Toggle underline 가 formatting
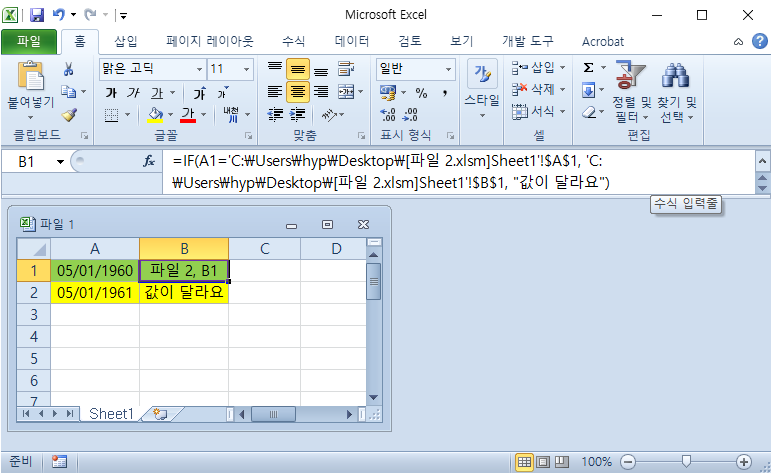The height and width of the screenshot is (474, 772). (x=157, y=93)
